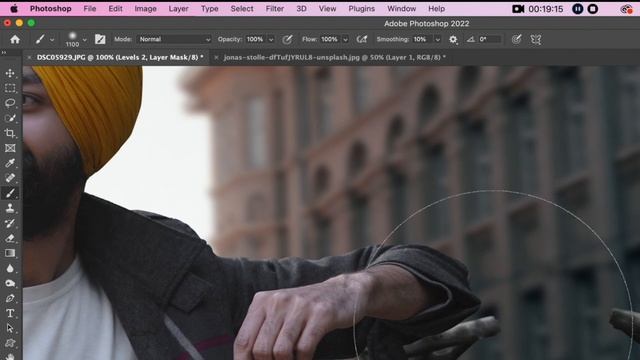Open the Photoshop application menu
This screenshot has width=640, height=360.
click(51, 9)
